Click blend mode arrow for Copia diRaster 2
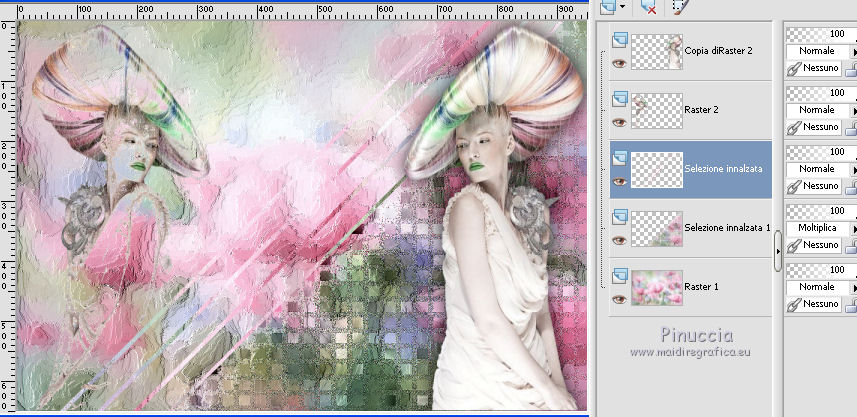 853,51
